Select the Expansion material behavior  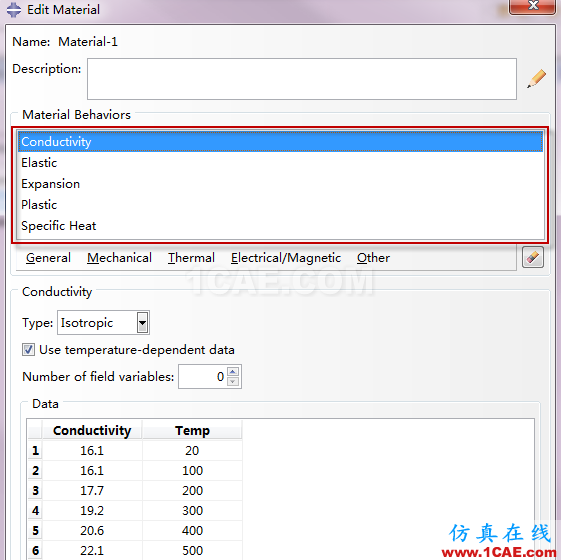coord(280,184)
